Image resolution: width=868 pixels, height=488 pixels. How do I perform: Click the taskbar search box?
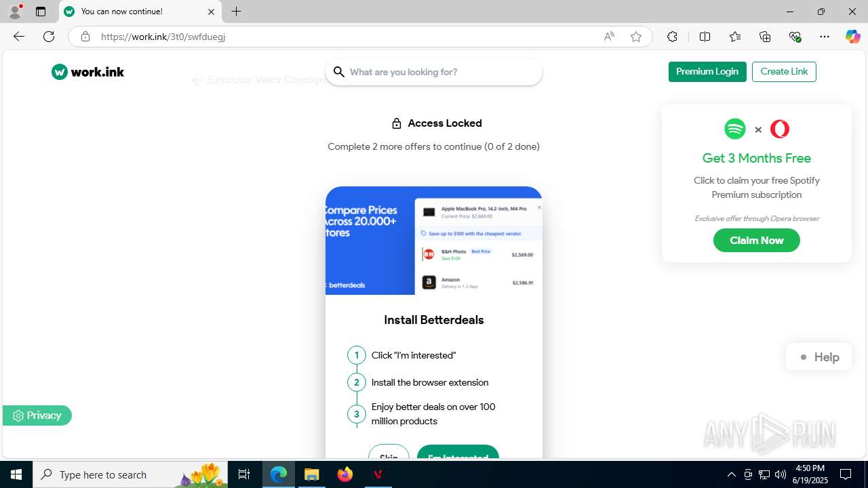pos(130,474)
